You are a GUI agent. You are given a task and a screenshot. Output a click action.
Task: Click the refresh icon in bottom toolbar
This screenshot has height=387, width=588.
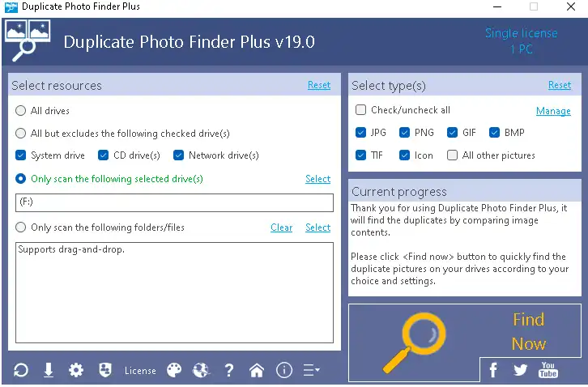pyautogui.click(x=21, y=370)
